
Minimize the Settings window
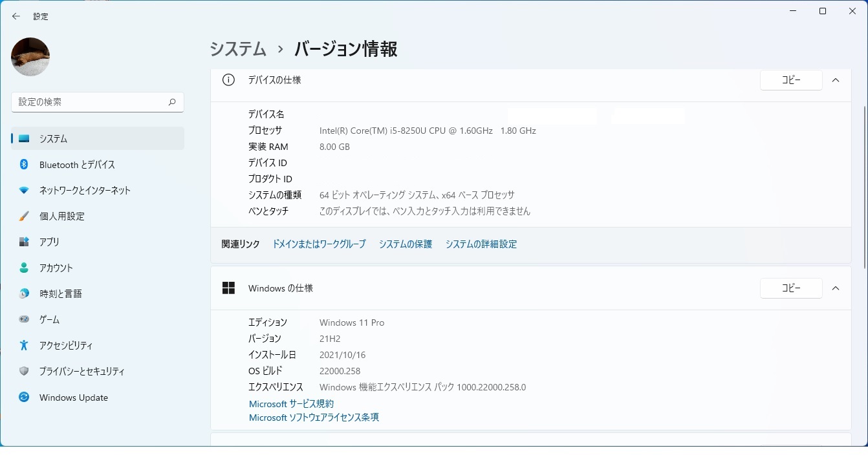pyautogui.click(x=793, y=11)
